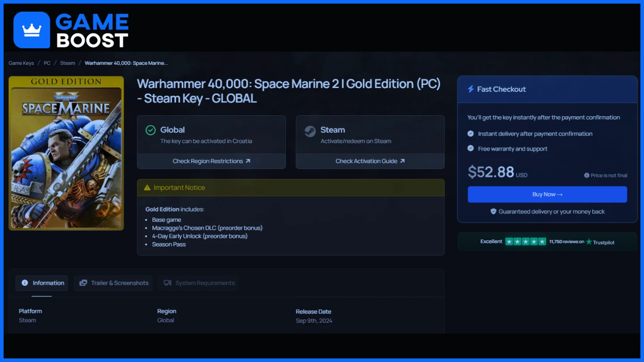Screen dimensions: 644x362
Task: Click the Guaranteed delivery or your money back text
Action: [552, 211]
